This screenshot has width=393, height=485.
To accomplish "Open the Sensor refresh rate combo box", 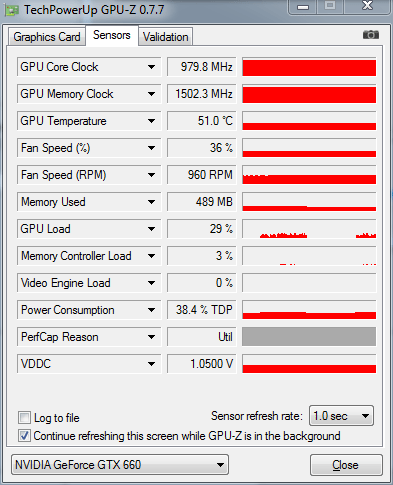I will click(341, 416).
